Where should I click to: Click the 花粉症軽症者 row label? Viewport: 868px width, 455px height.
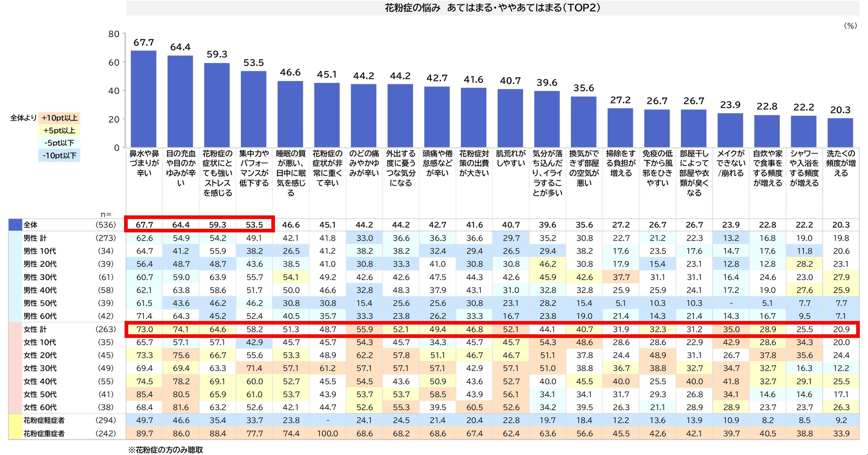tap(44, 420)
